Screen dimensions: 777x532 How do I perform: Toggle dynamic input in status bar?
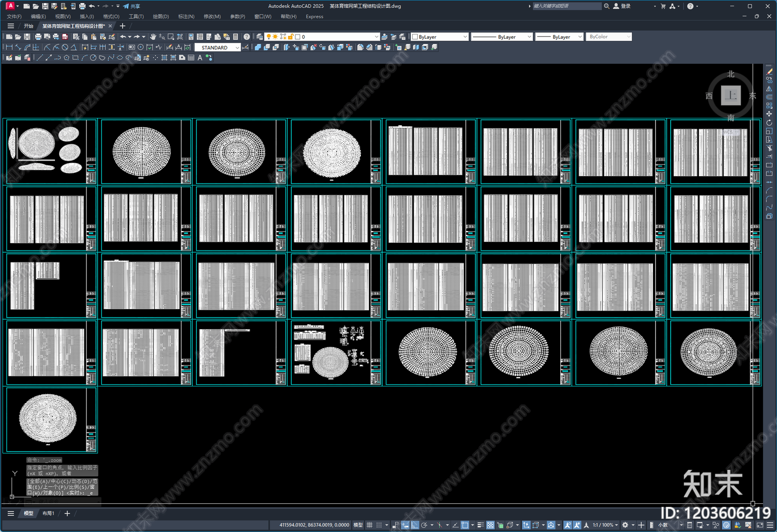[405, 525]
